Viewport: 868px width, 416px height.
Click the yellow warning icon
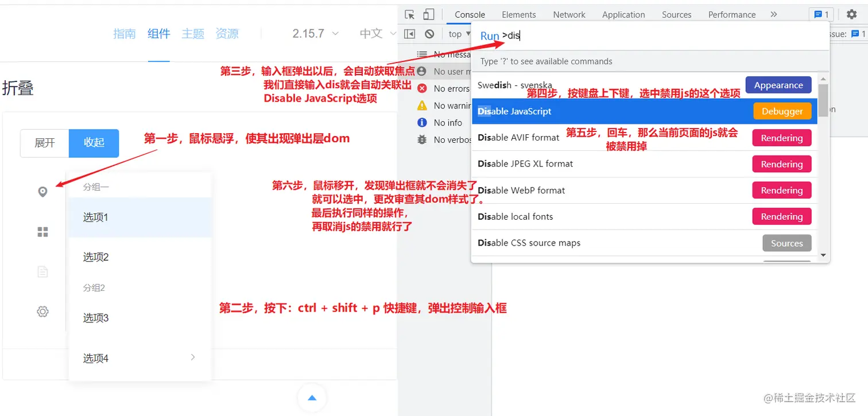coord(422,106)
